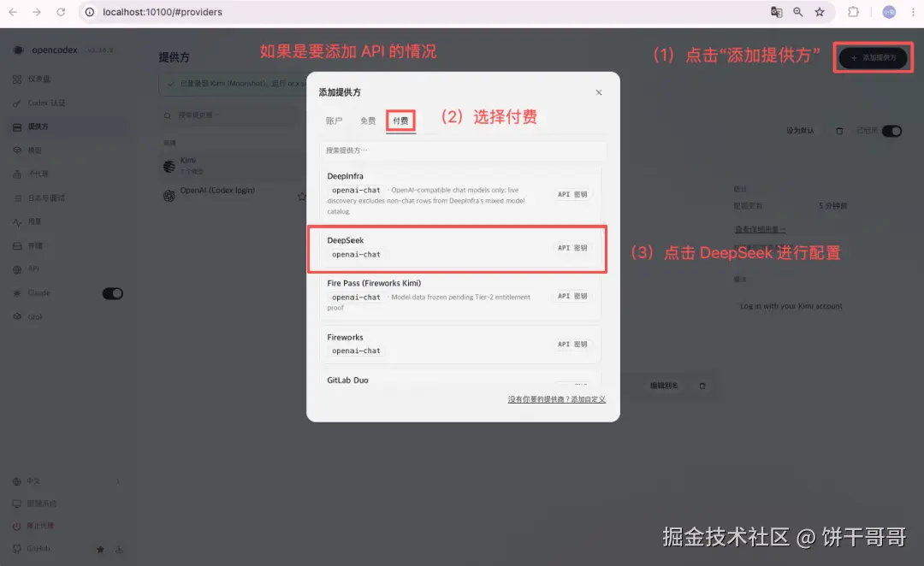Toggle the 已启用 provider switch
This screenshot has height=566, width=924.
click(x=891, y=131)
